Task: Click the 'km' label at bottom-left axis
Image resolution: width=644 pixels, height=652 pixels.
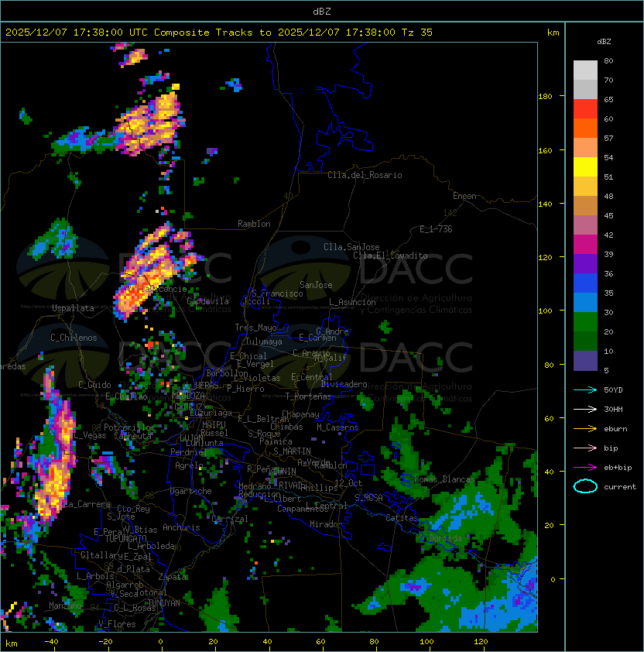Action: 12,643
